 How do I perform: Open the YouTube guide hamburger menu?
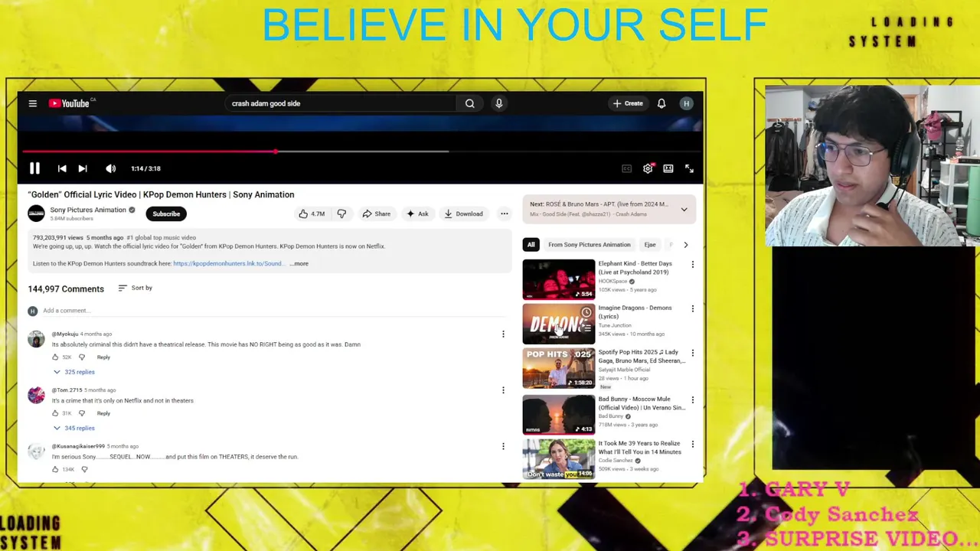pos(33,103)
